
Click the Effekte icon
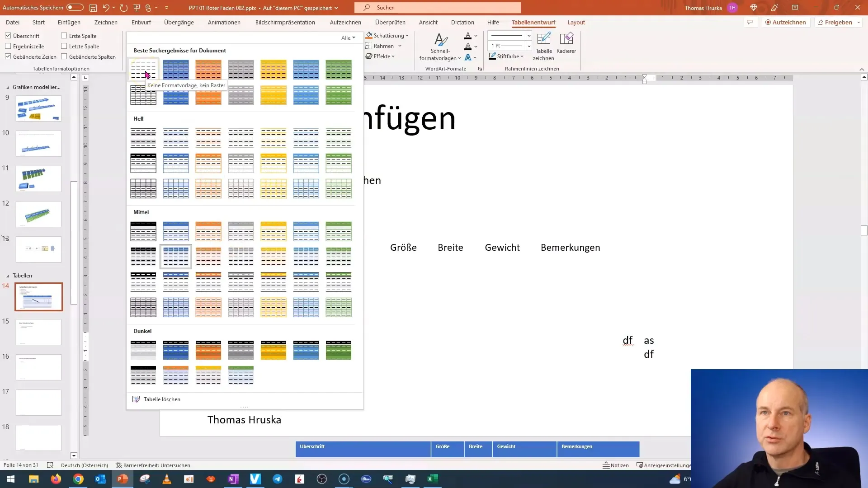coord(369,56)
